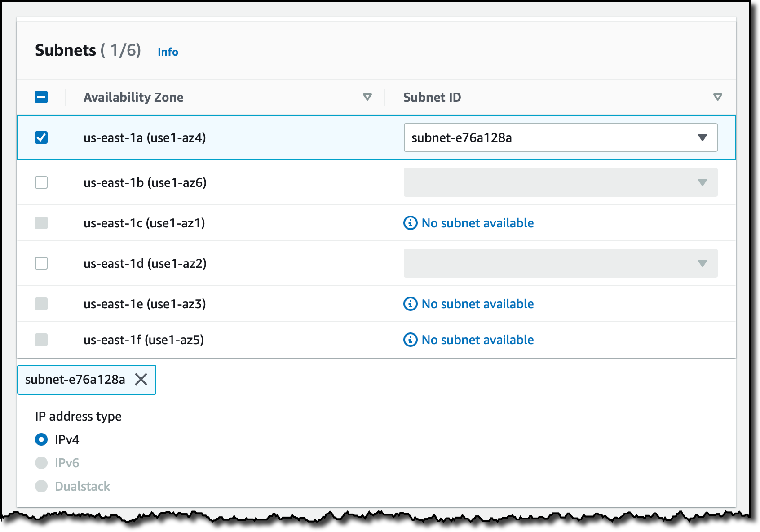The image size is (760, 532).
Task: Sort by Subnet ID column arrow
Action: [718, 97]
